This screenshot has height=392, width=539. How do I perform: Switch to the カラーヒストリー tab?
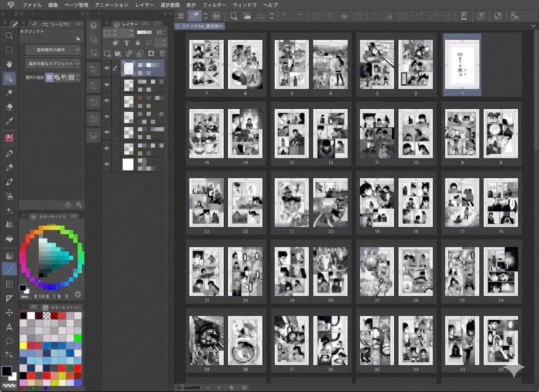tap(62, 307)
